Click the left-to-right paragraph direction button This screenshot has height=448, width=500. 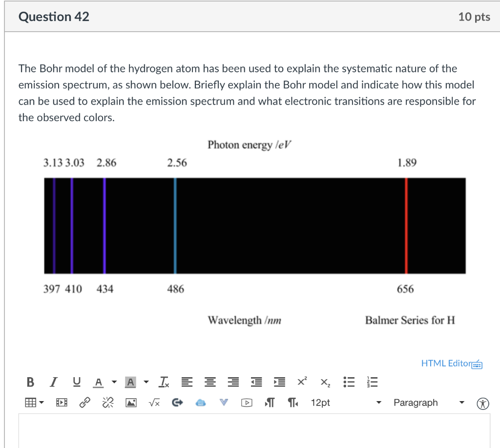coord(269,403)
